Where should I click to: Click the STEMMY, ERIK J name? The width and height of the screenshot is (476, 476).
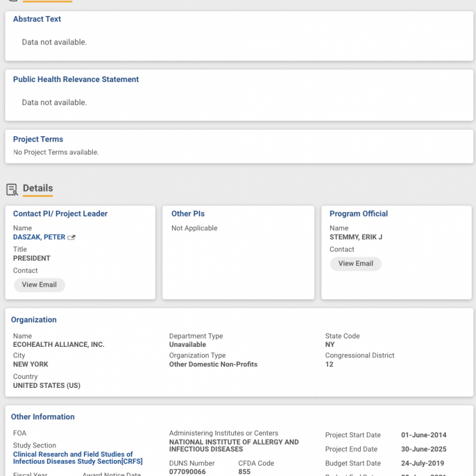[356, 237]
